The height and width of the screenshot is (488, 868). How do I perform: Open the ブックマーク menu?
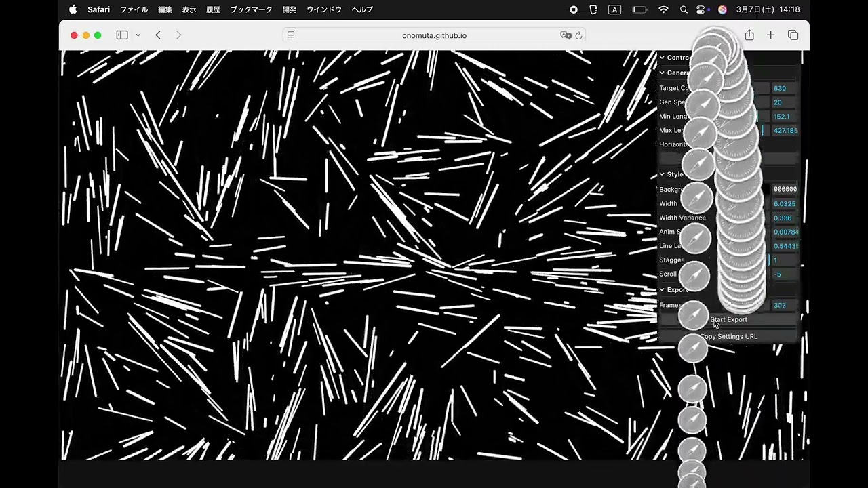[251, 9]
